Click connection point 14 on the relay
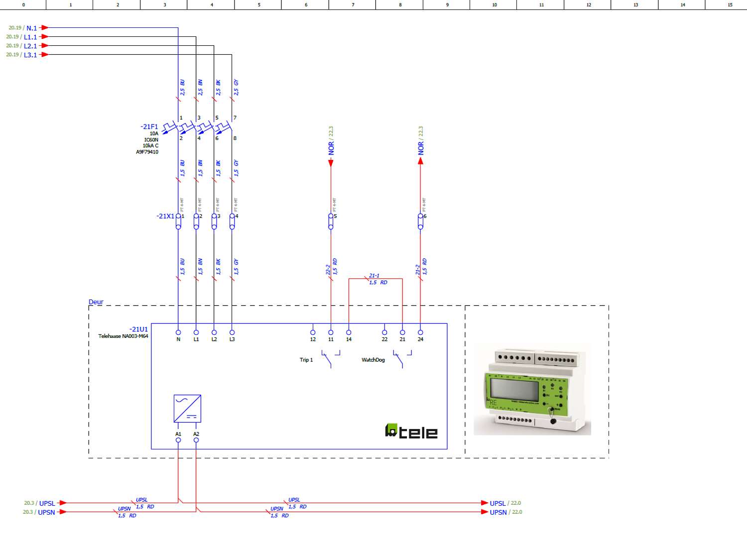The image size is (747, 560). pos(349,332)
